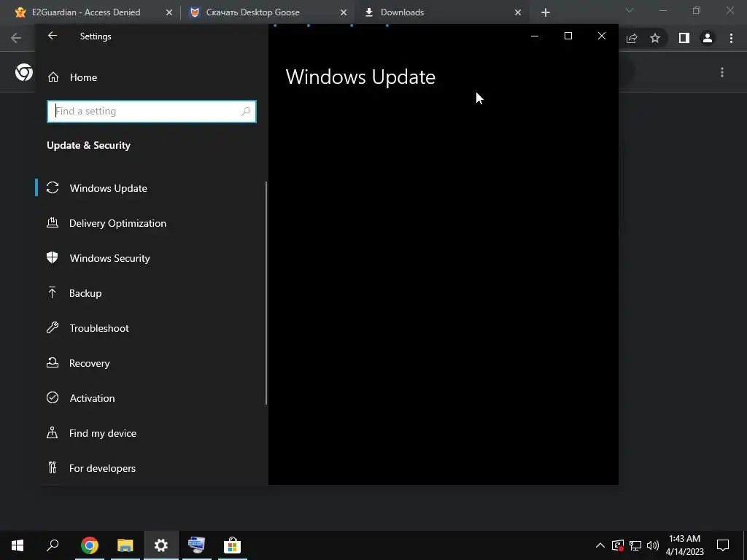Click Chrome back navigation arrow
This screenshot has height=560, width=747.
(16, 38)
